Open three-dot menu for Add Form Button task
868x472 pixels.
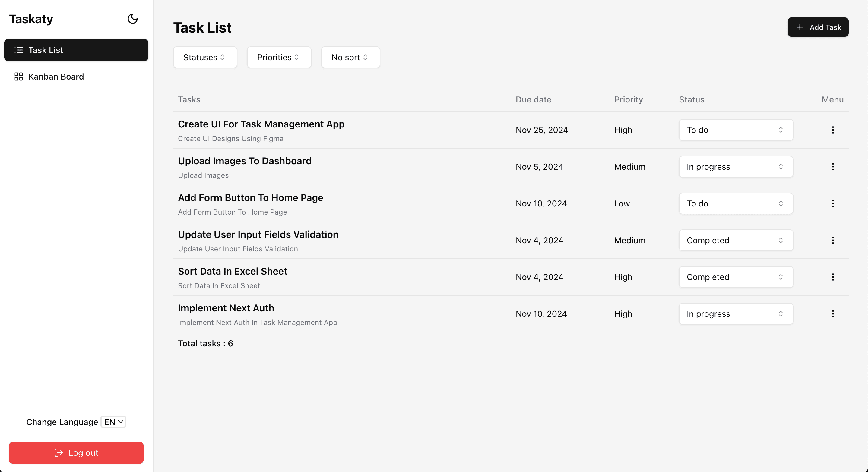(x=833, y=203)
